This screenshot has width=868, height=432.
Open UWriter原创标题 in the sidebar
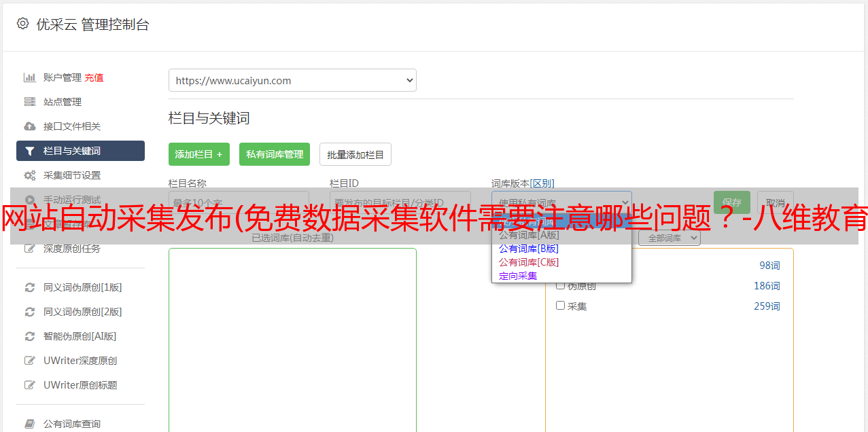(x=80, y=385)
